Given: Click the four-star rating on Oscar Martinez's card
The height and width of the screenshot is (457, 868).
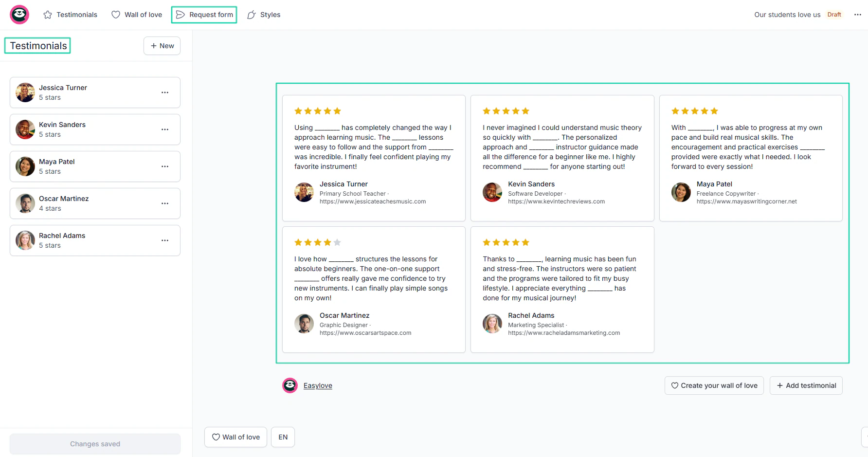Looking at the screenshot, I should click(x=318, y=242).
